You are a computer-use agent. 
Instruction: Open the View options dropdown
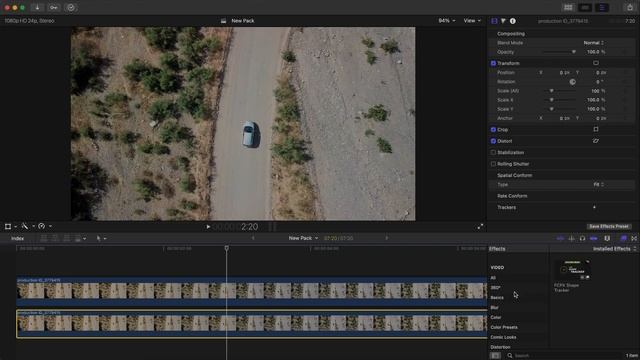[472, 20]
